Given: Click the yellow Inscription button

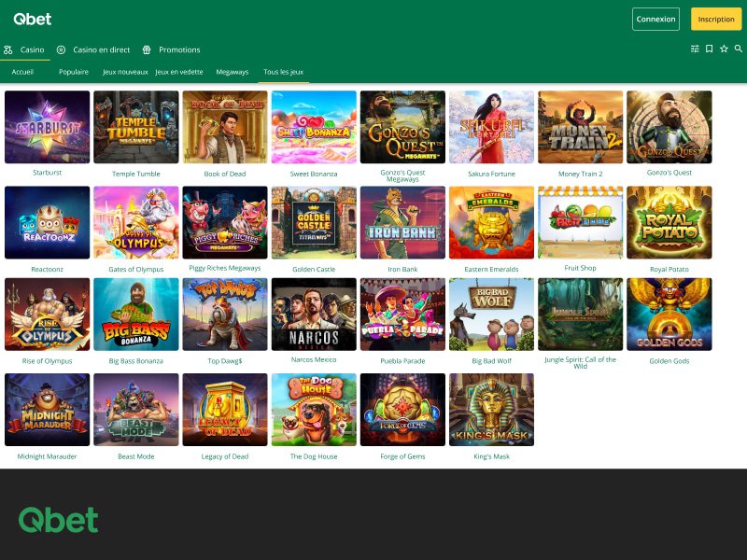Looking at the screenshot, I should click(x=716, y=19).
